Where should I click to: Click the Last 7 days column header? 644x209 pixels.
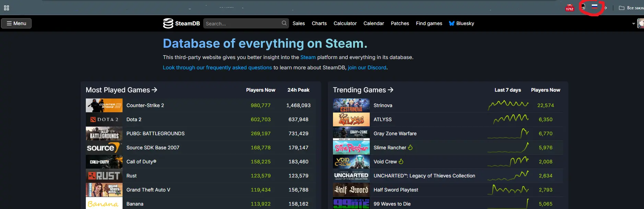point(508,90)
